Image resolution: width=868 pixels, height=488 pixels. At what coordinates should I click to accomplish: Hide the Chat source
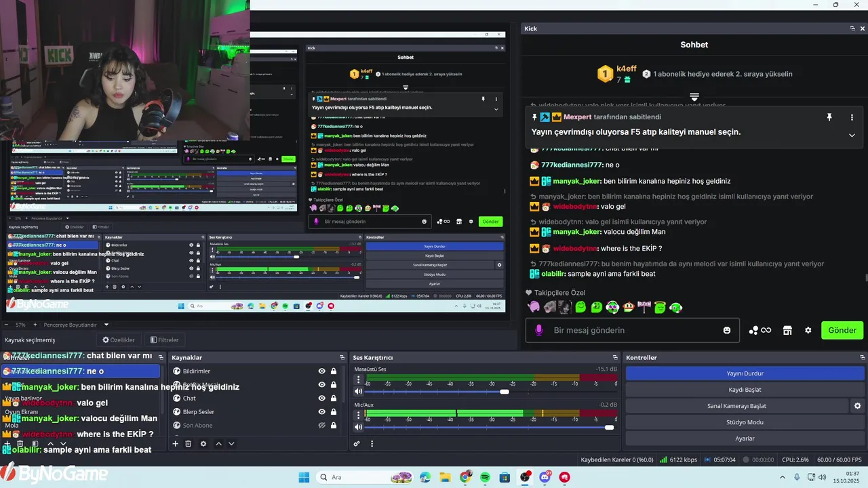[322, 398]
